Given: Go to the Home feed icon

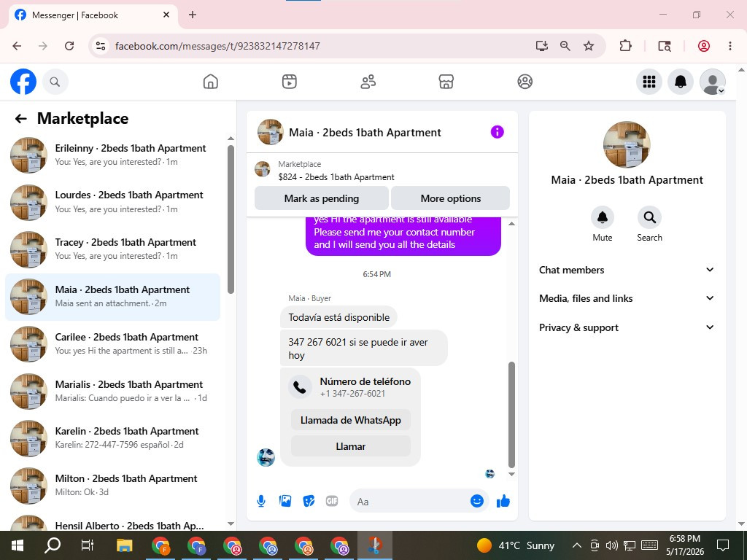Looking at the screenshot, I should pos(210,82).
